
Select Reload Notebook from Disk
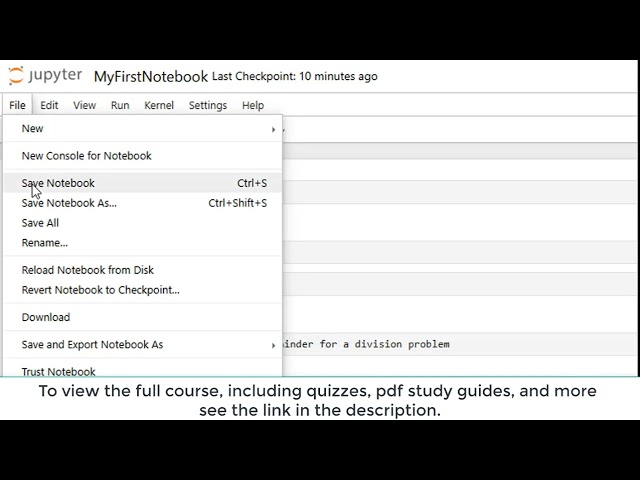tap(142, 270)
